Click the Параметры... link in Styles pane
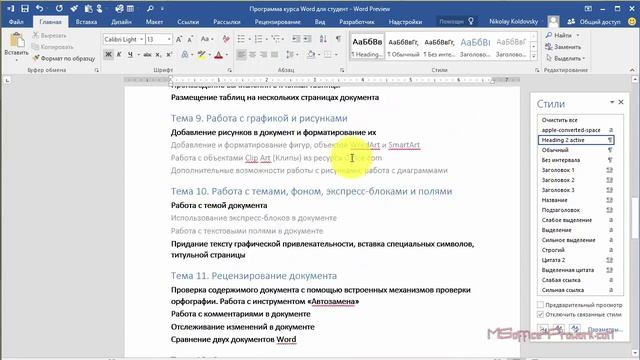Screen dimensions: 640x360 pyautogui.click(x=604, y=329)
